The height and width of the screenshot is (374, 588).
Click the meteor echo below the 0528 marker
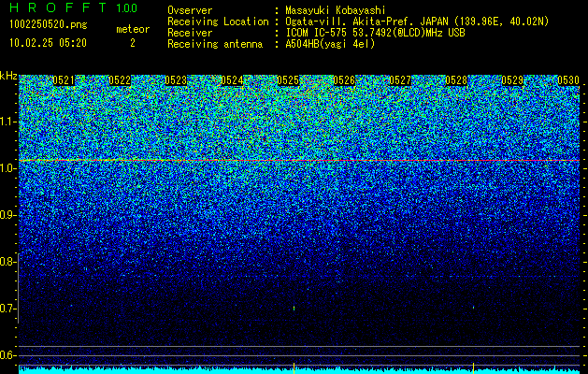point(474,308)
